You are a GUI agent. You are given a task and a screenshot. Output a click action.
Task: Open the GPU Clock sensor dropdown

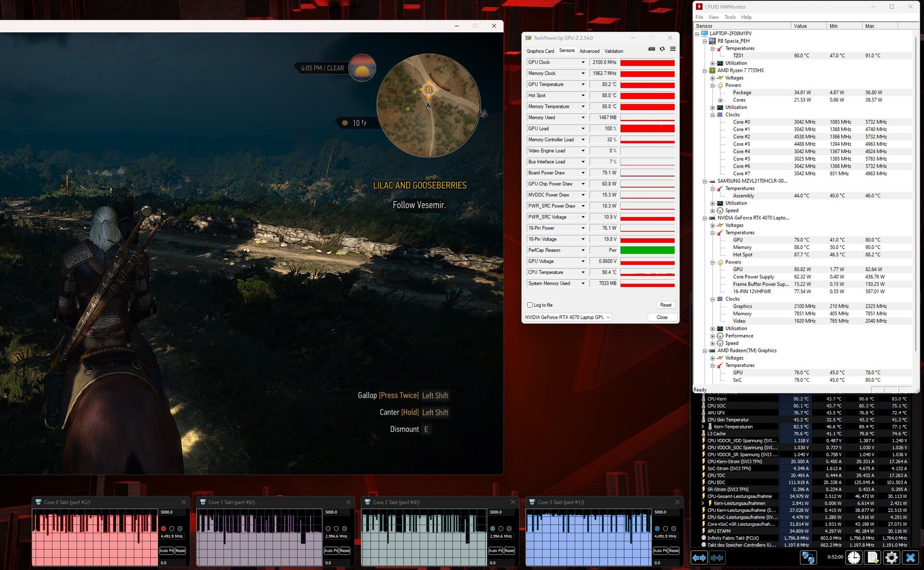click(x=583, y=62)
